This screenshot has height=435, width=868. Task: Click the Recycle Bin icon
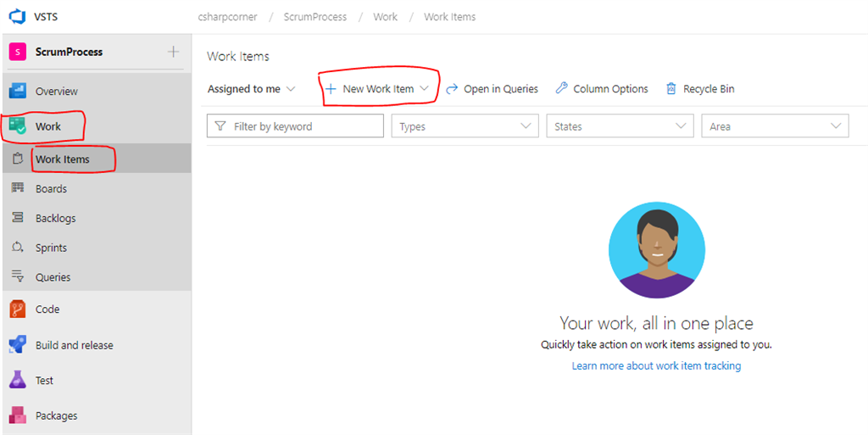coord(671,88)
